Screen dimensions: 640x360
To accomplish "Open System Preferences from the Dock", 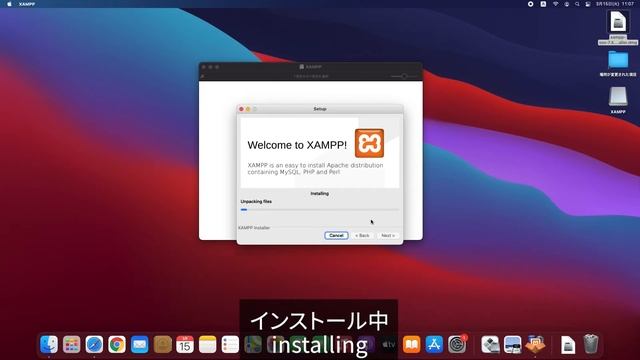I will [x=457, y=344].
